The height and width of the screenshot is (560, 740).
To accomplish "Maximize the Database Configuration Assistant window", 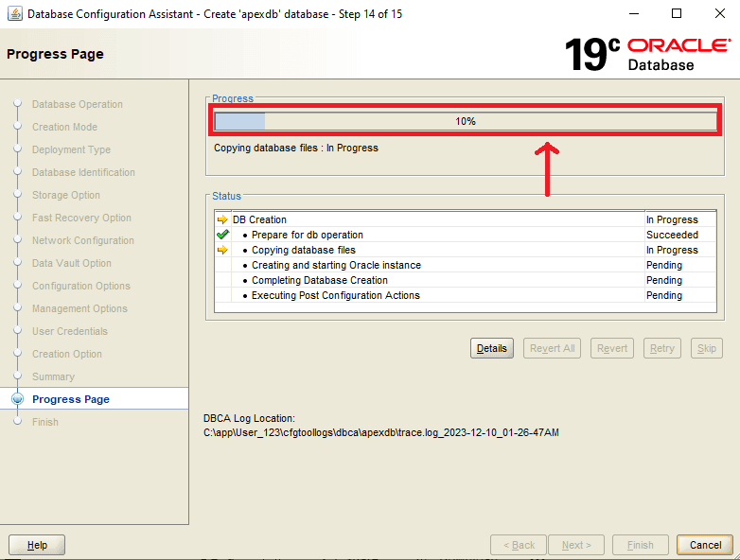I will [x=676, y=14].
